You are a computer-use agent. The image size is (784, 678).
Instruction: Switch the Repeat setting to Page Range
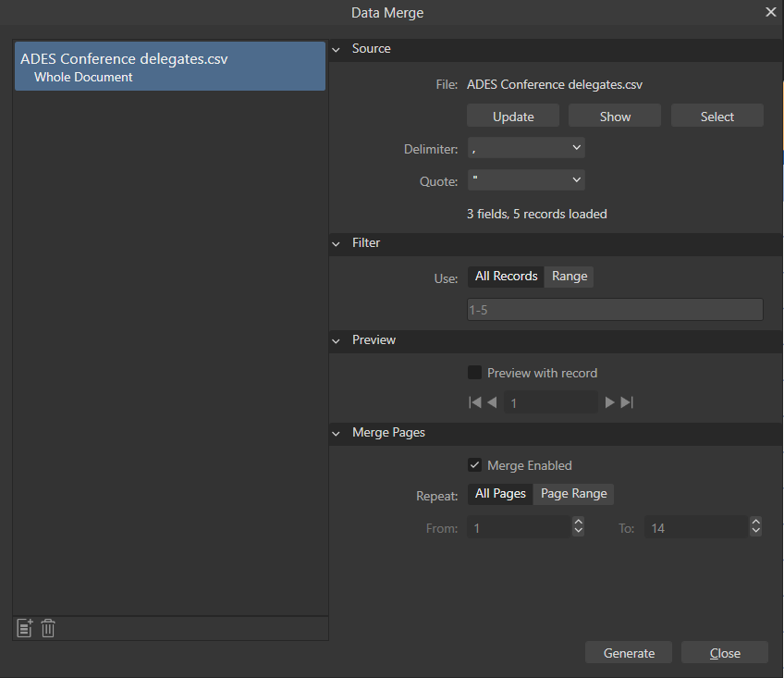coord(573,493)
